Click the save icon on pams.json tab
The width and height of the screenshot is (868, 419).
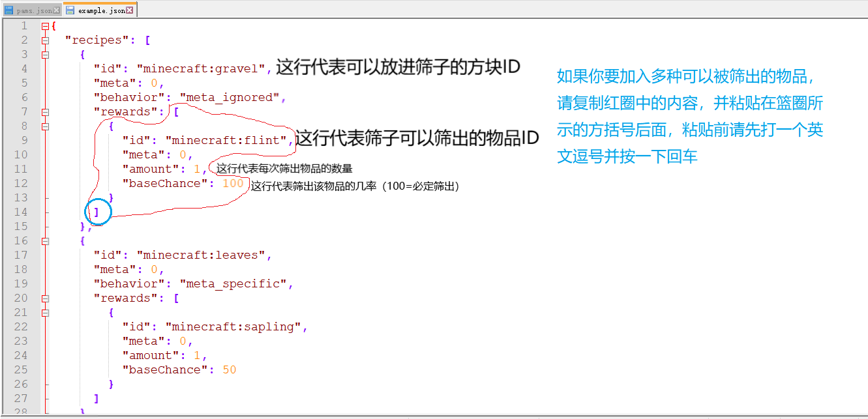point(9,10)
